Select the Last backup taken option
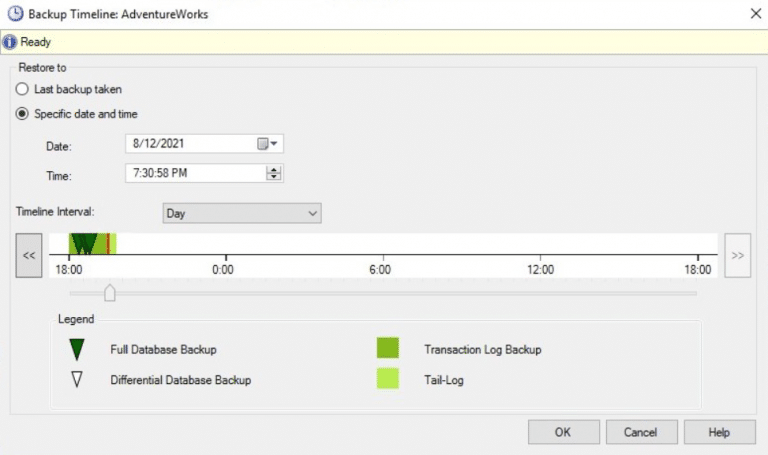Image resolution: width=768 pixels, height=455 pixels. point(23,89)
